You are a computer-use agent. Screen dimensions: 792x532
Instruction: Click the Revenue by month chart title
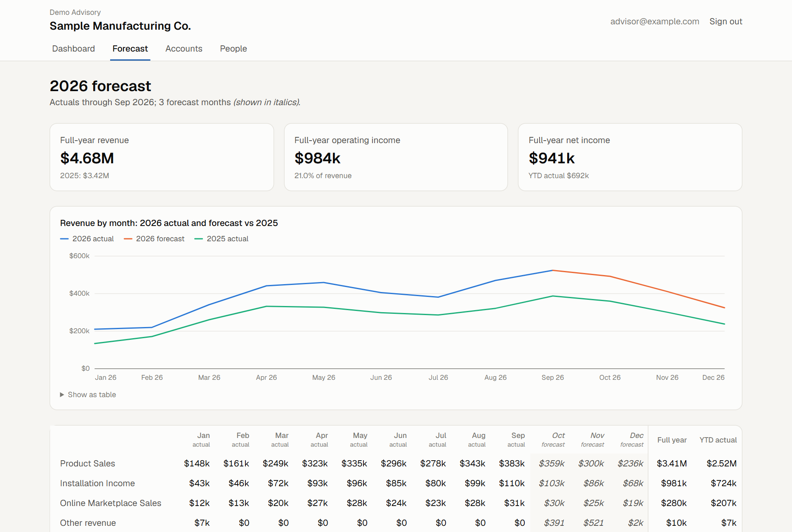point(169,223)
